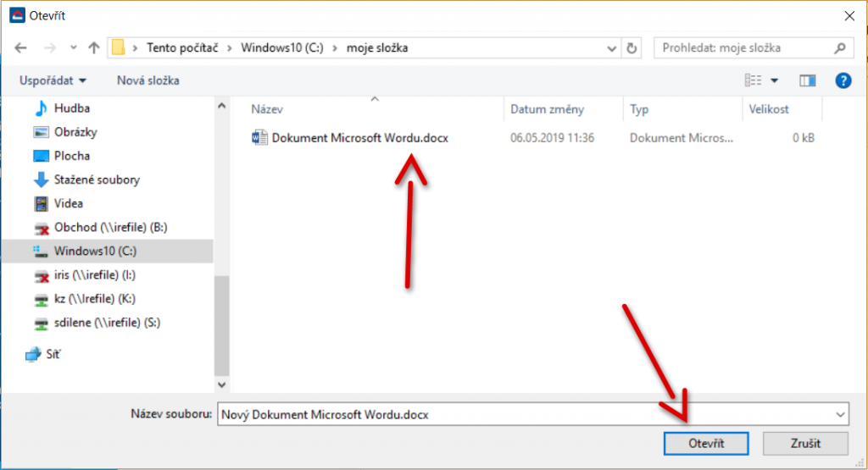Click the disconnected B: drive icon
The height and width of the screenshot is (470, 868).
(x=42, y=228)
